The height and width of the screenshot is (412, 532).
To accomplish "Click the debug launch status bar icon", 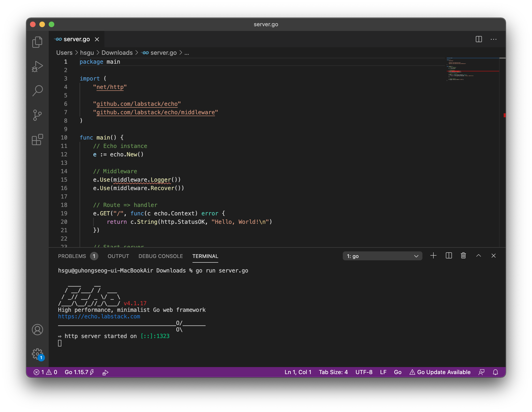I will 105,372.
